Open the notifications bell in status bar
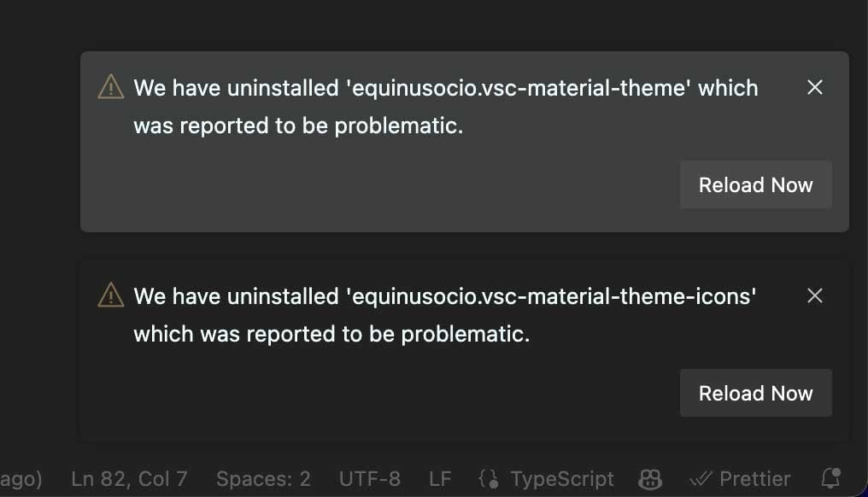 click(x=830, y=478)
